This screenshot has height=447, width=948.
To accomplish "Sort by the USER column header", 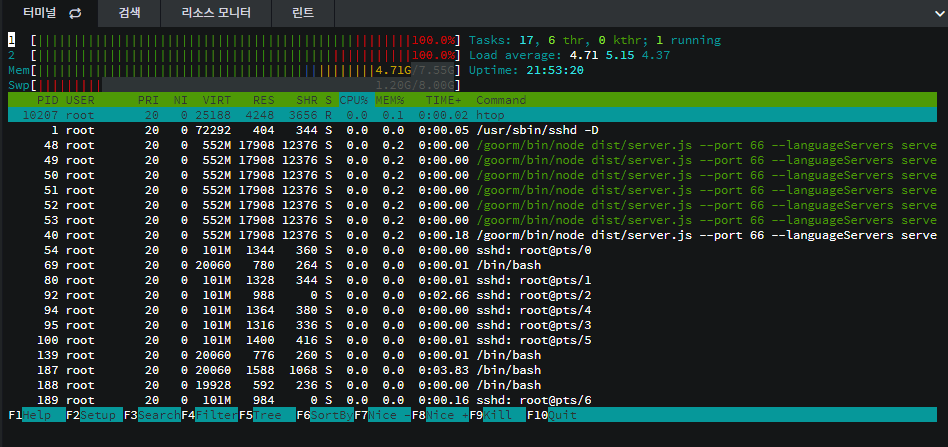I will [80, 100].
